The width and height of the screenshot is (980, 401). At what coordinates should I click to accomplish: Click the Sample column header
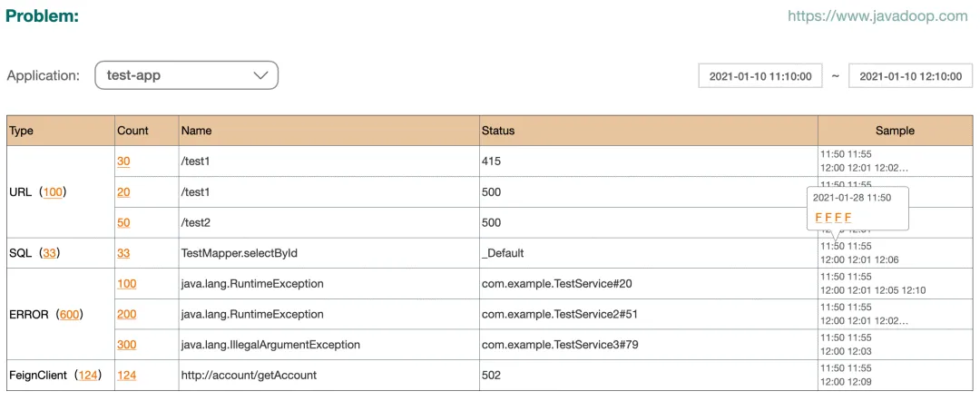[x=895, y=131]
